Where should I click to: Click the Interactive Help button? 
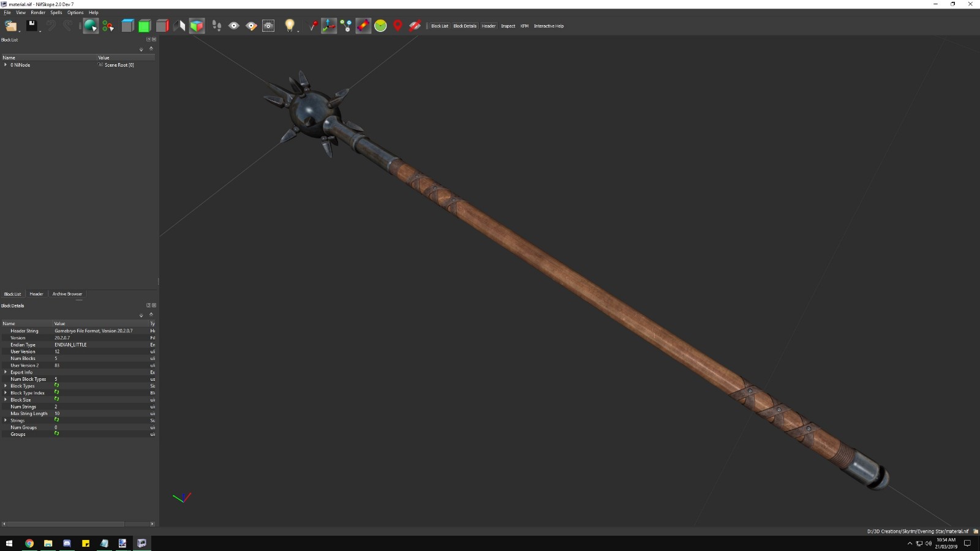548,26
